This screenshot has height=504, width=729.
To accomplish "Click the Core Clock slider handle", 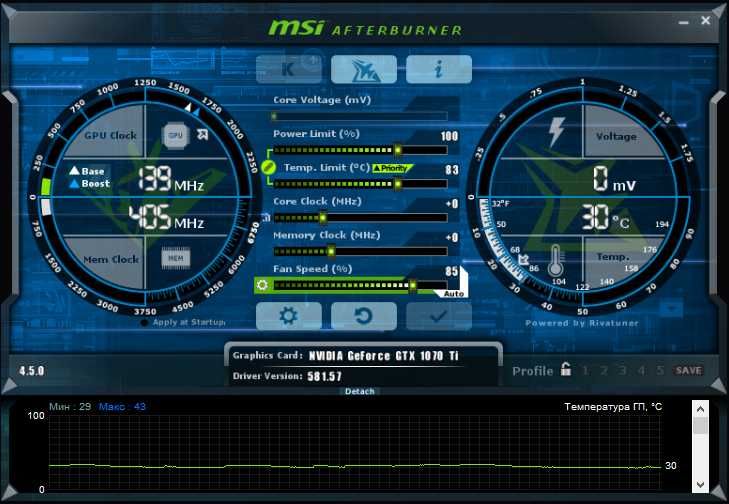I will (x=323, y=218).
